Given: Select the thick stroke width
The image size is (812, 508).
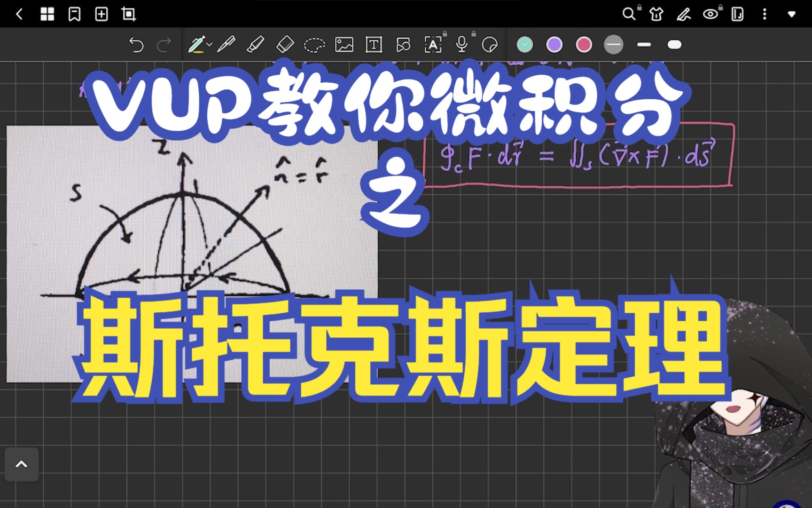Looking at the screenshot, I should pyautogui.click(x=674, y=45).
